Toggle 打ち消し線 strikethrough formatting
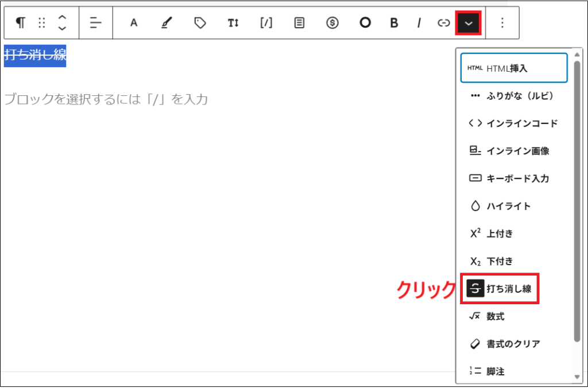 500,289
